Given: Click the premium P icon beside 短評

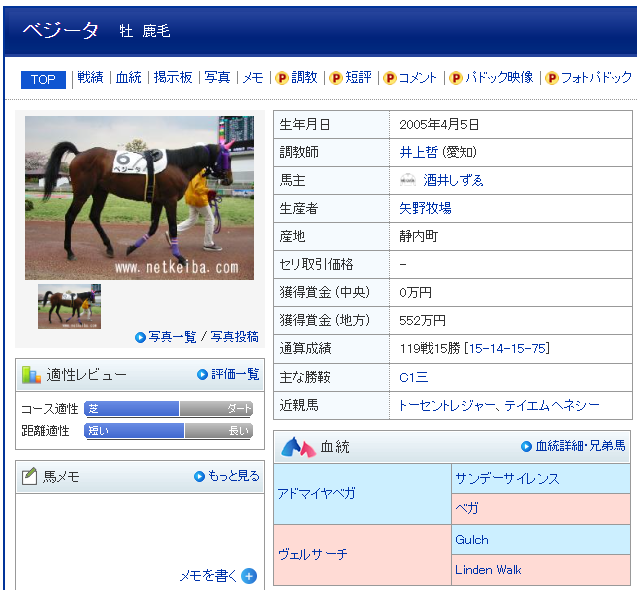Looking at the screenshot, I should click(x=336, y=78).
